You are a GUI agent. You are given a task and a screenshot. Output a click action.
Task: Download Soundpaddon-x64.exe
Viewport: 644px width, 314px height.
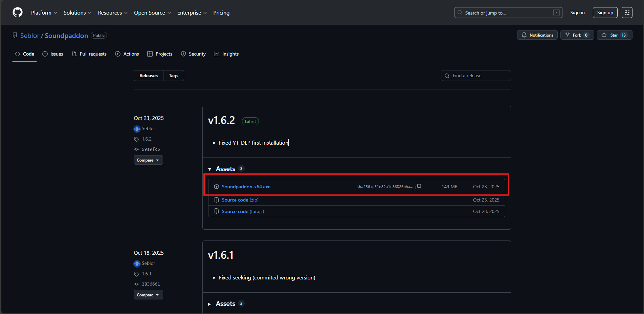pos(246,187)
